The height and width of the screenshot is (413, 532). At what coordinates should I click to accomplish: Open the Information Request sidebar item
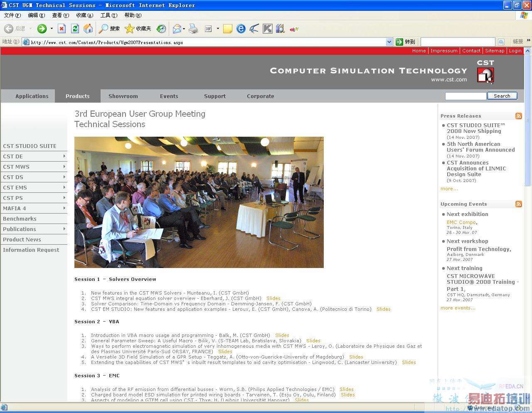(31, 250)
